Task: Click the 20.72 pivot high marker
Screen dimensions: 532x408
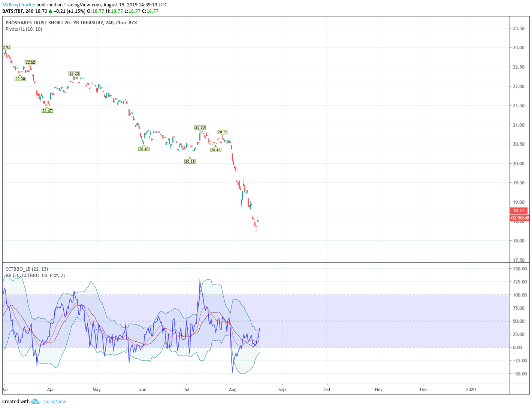Action: click(x=223, y=132)
